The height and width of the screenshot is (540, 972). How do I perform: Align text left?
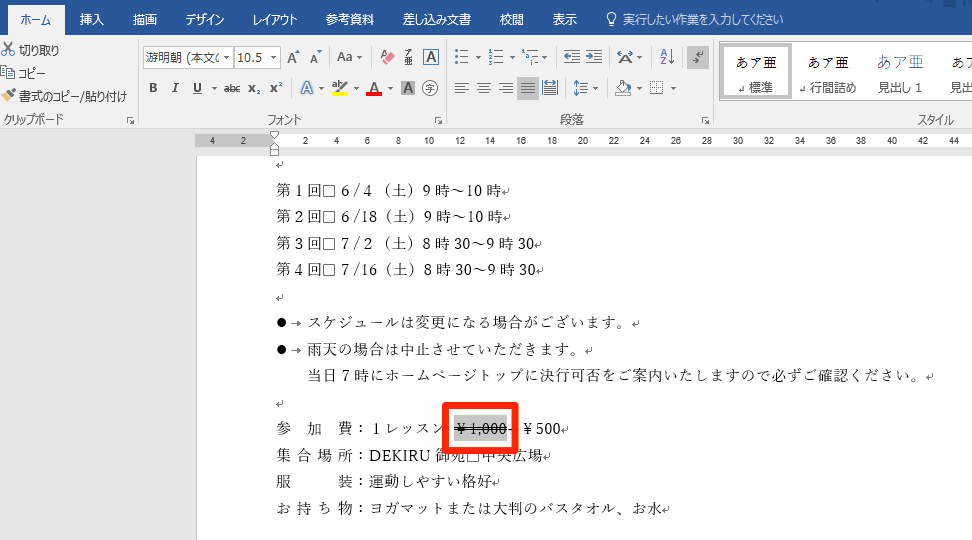point(461,88)
